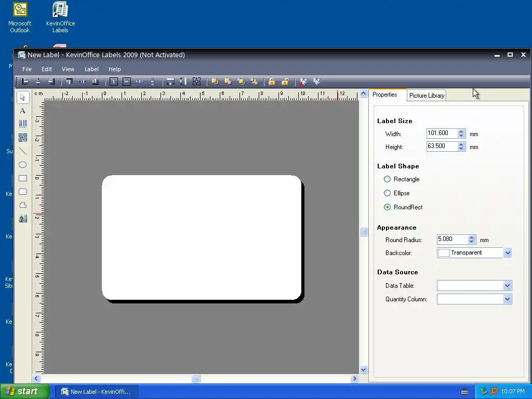Select the freeform polygon shape tool
The height and width of the screenshot is (399, 532).
23,205
